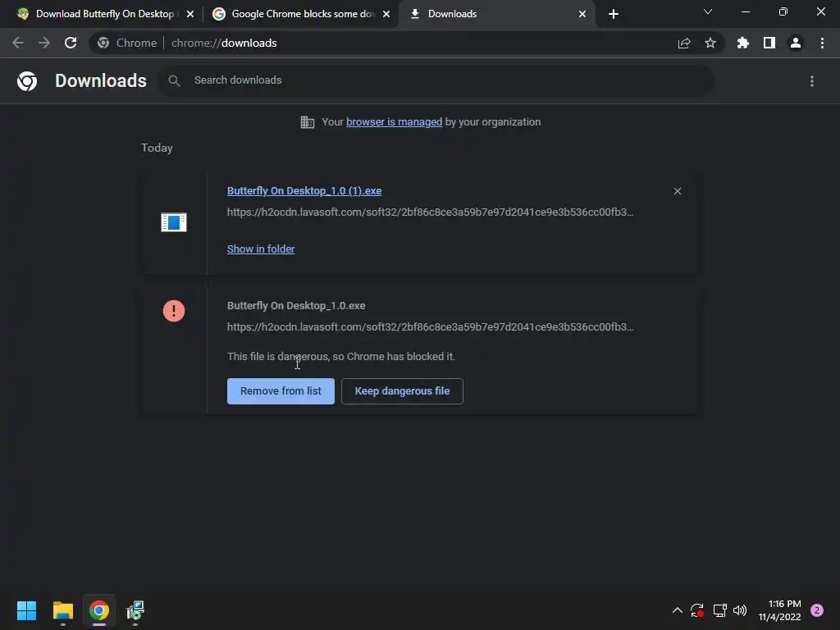The width and height of the screenshot is (840, 630).
Task: Close the Download Butterfly On Desktop tab
Action: [190, 14]
